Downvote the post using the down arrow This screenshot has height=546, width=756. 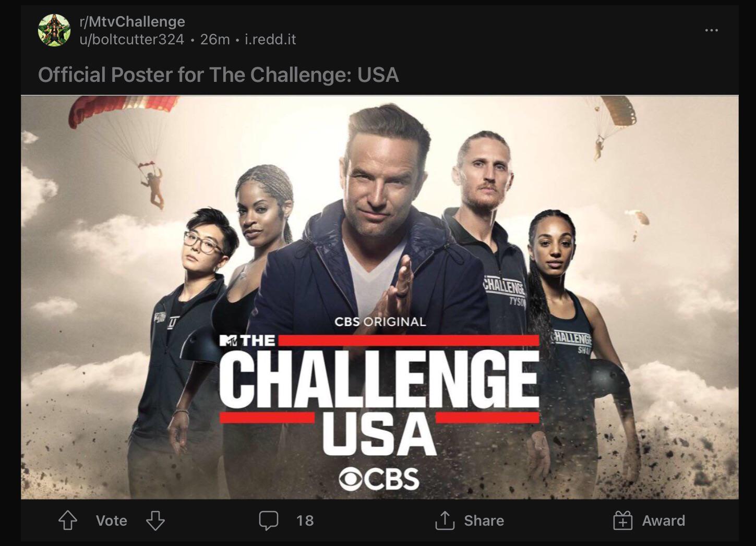pyautogui.click(x=155, y=520)
